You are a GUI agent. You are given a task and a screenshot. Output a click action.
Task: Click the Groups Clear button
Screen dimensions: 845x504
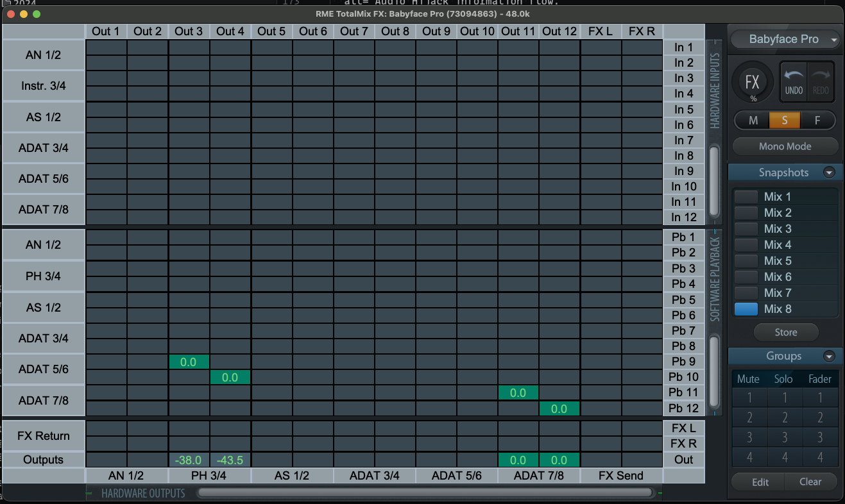click(810, 482)
